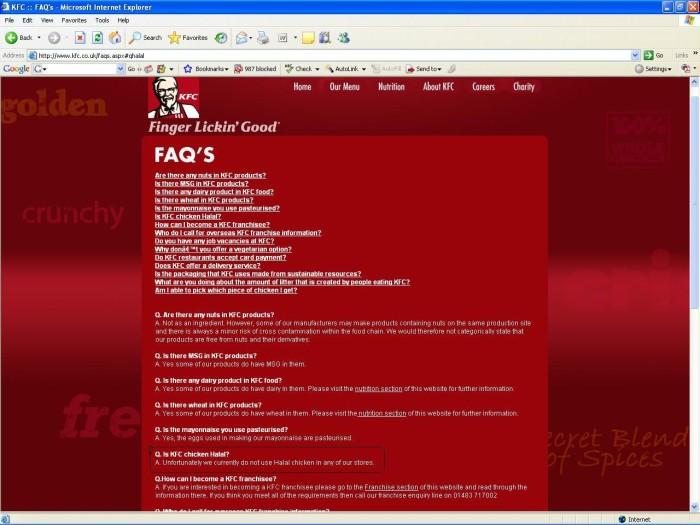This screenshot has height=525, width=700.
Task: Go to the browser Home page icon
Action: pos(115,37)
